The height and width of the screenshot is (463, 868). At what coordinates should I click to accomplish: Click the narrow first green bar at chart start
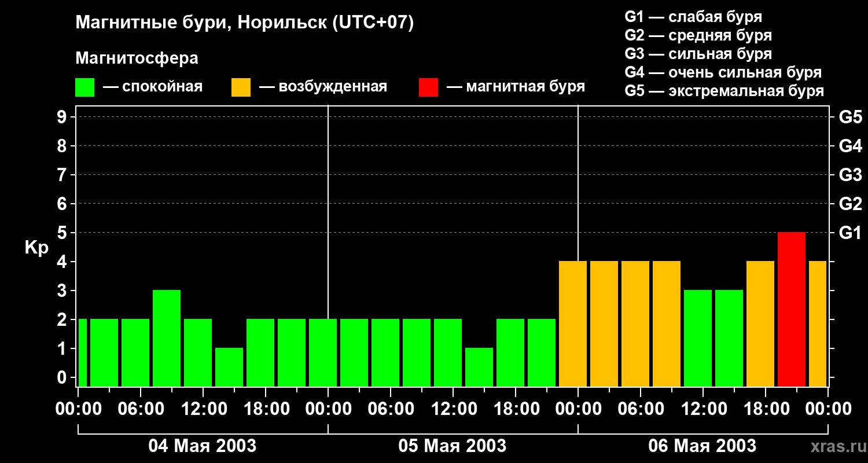(x=82, y=352)
